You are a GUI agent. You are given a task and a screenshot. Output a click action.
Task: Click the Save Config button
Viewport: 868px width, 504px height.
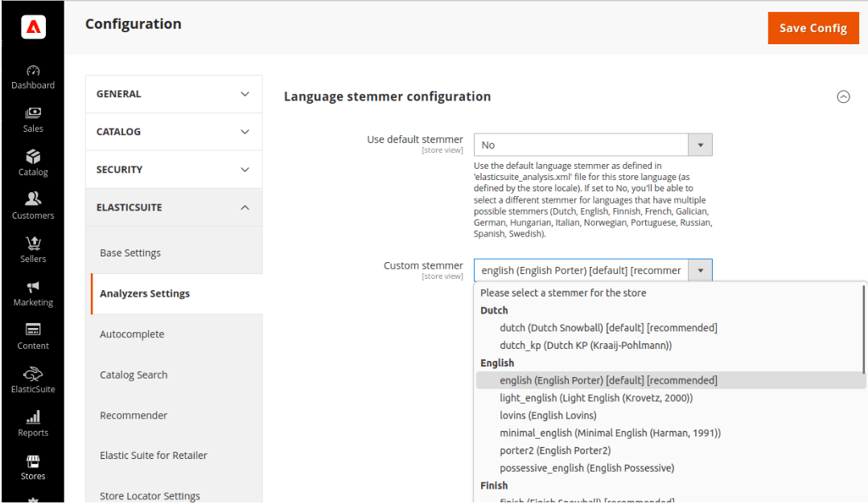click(x=812, y=28)
